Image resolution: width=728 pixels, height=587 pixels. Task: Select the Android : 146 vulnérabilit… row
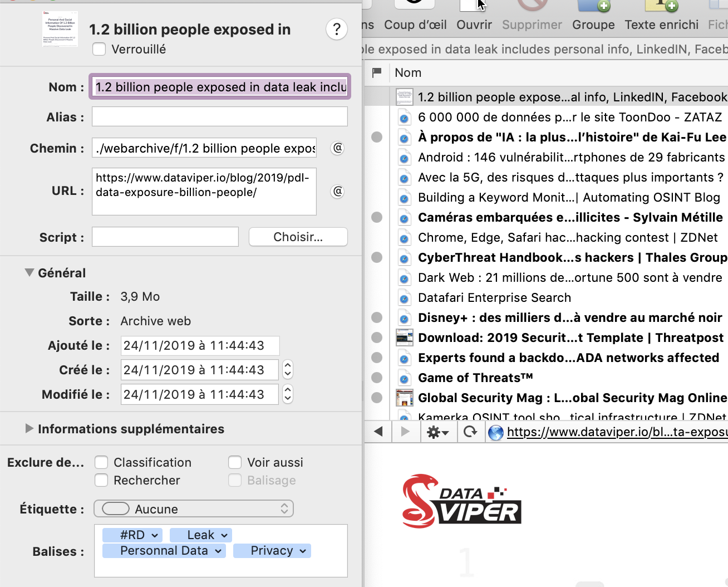pos(546,157)
